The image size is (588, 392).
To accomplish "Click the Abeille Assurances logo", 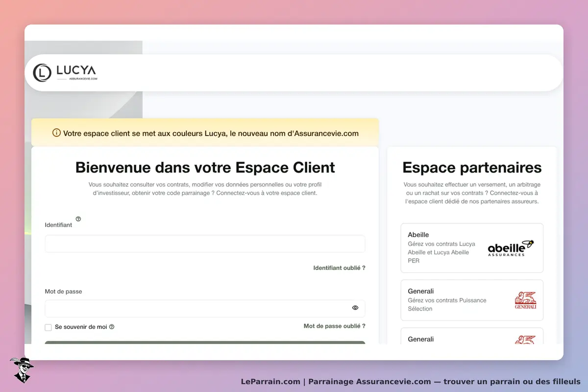I will click(511, 248).
